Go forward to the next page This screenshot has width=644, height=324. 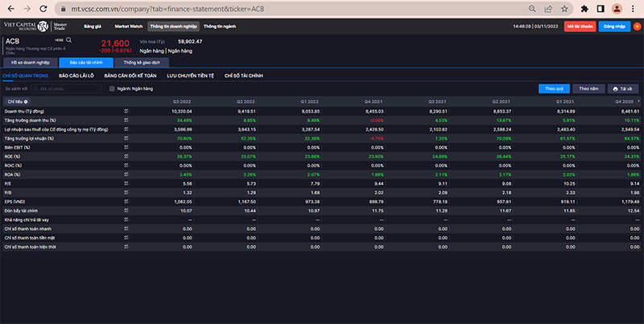tap(27, 9)
